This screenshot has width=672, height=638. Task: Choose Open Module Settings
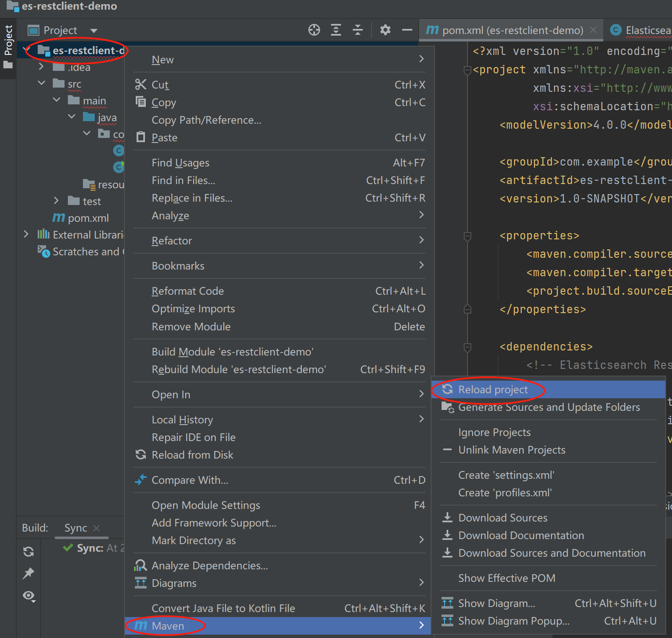pyautogui.click(x=279, y=505)
